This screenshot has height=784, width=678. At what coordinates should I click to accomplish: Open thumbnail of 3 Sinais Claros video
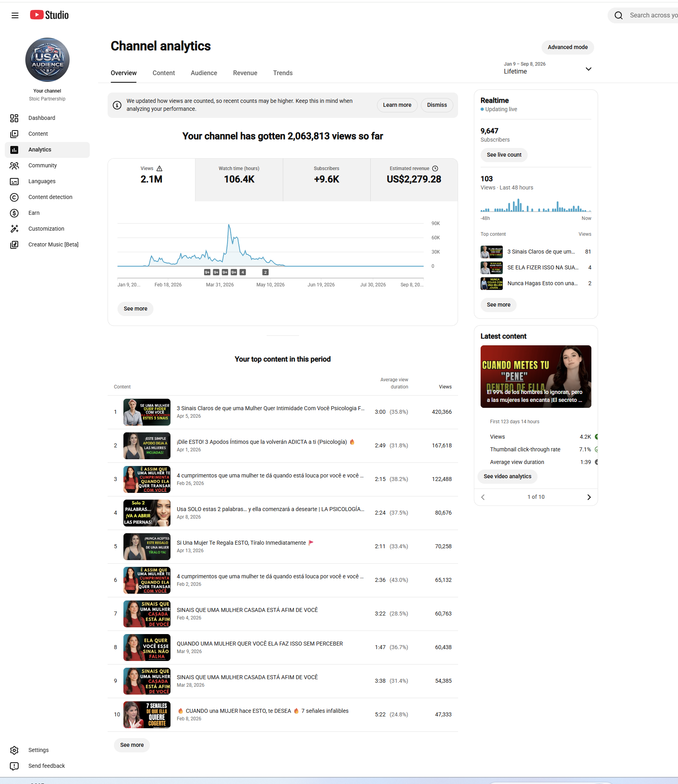[x=147, y=412]
